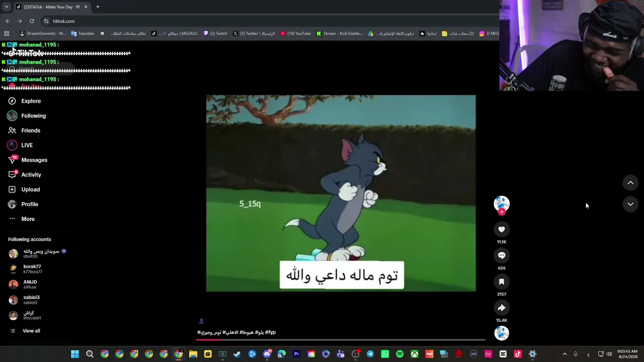The image size is (644, 362).
Task: Open TikTok app from taskbar
Action: click(x=518, y=354)
